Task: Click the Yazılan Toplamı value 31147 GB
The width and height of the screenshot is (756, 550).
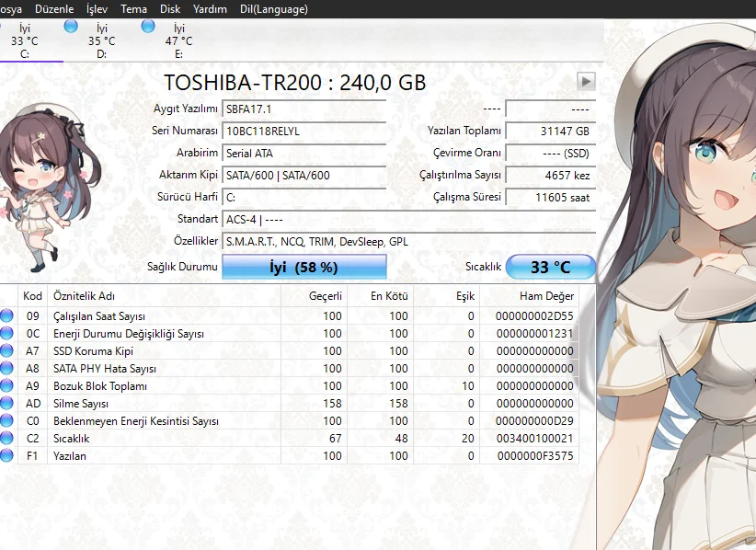Action: click(x=551, y=132)
